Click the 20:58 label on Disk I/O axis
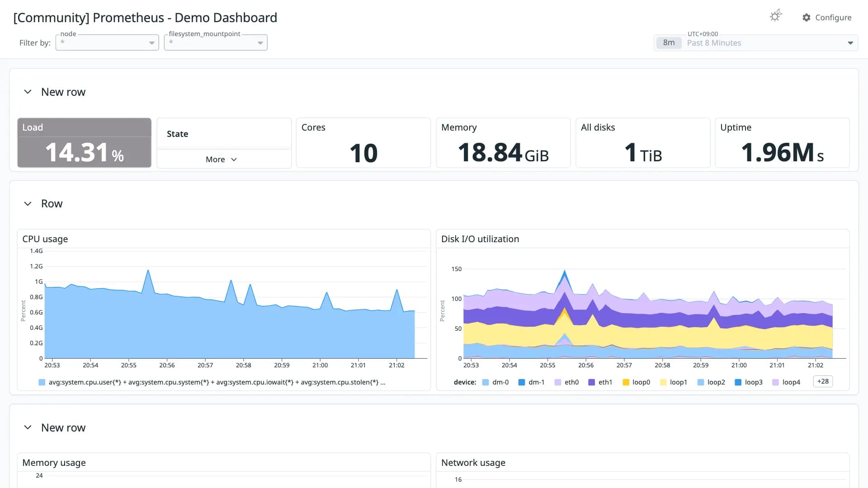Viewport: 868px width, 488px height. pos(662,365)
